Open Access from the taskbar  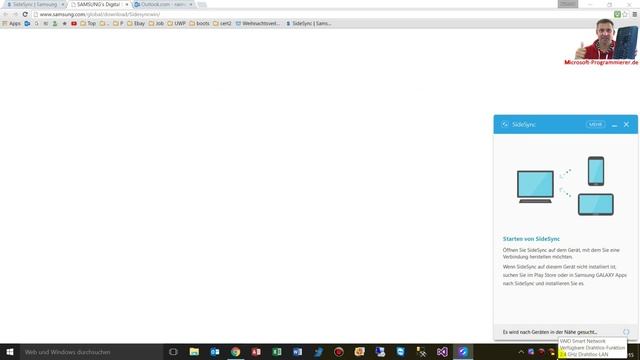tap(256, 352)
